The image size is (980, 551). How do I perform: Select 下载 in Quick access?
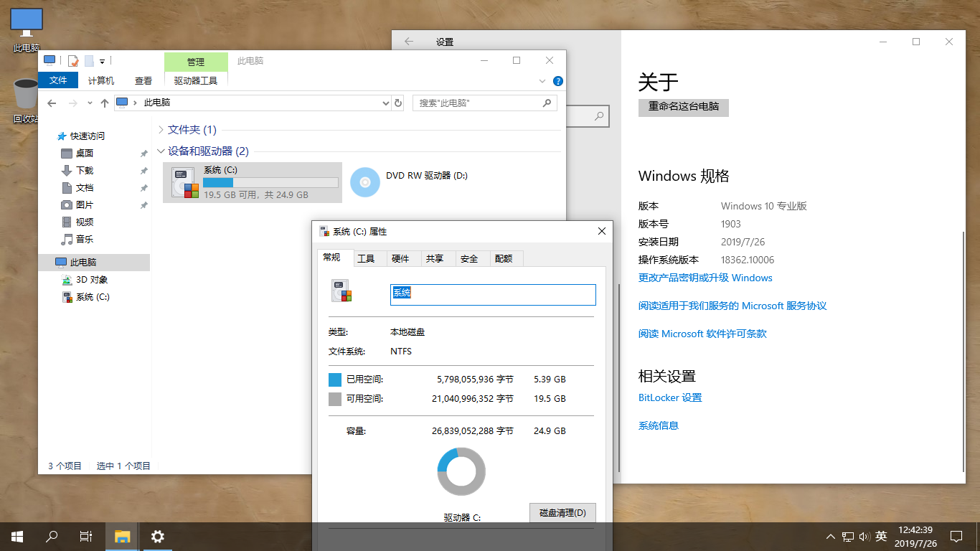coord(85,170)
